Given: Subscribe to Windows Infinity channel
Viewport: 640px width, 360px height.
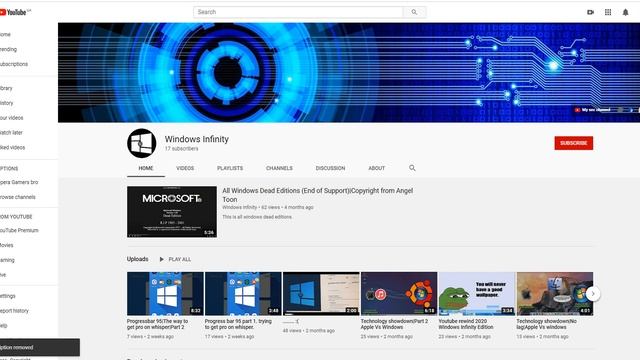Looking at the screenshot, I should tap(573, 143).
